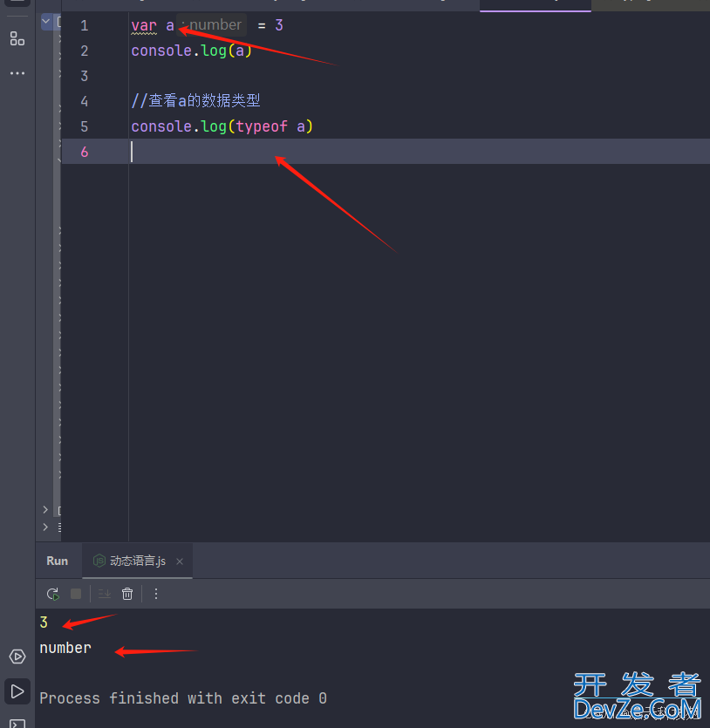
Task: Open more run toolbar options
Action: click(x=156, y=594)
